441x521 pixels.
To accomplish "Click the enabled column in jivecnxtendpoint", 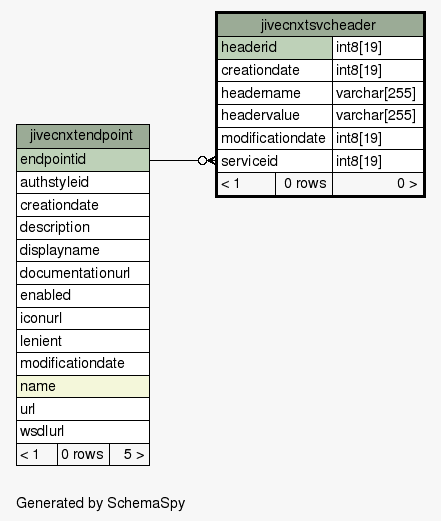I will click(83, 296).
